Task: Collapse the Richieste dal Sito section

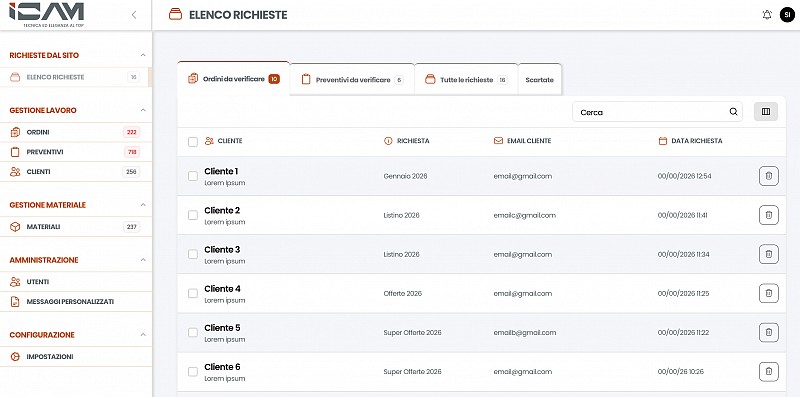Action: (x=143, y=55)
